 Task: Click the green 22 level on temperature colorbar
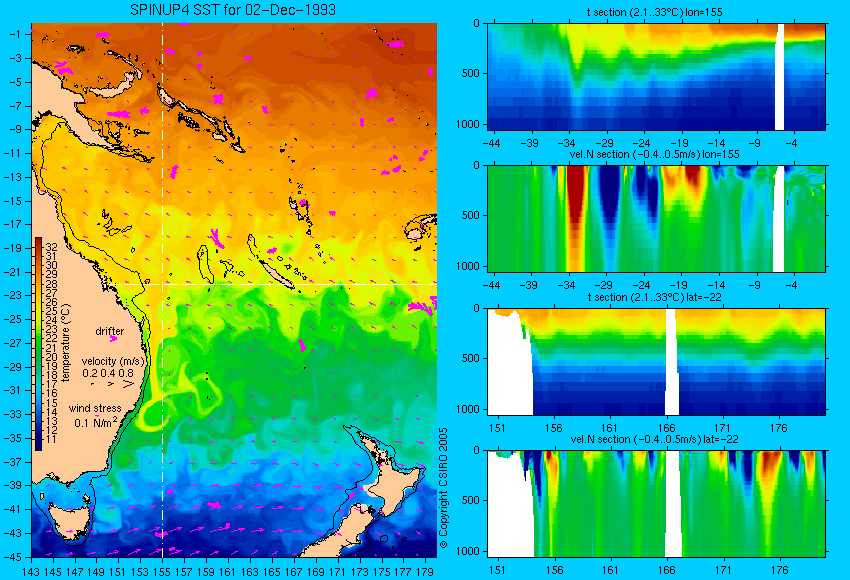point(38,339)
